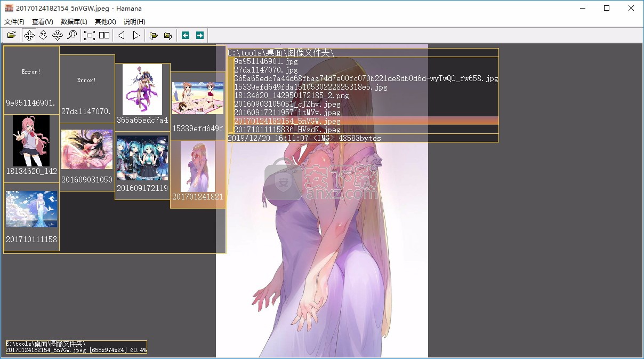The image size is (644, 359).
Task: Select 20160903105051_cJZhv.jpeg in list
Action: click(x=287, y=104)
